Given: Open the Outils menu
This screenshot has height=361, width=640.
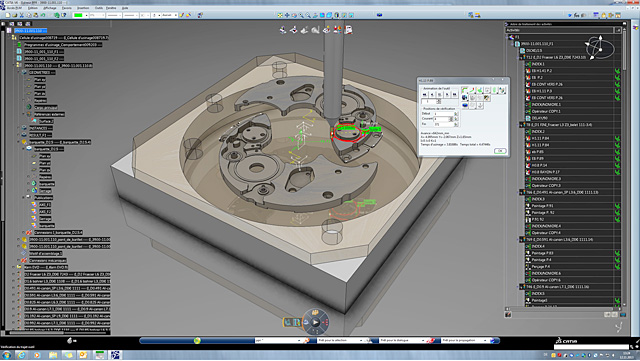Looking at the screenshot, I should pos(99,8).
